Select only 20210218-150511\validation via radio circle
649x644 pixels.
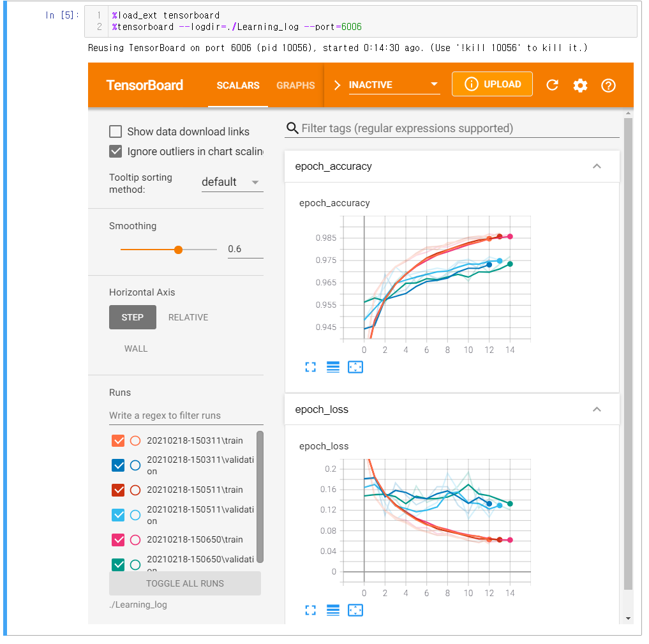[x=135, y=515]
